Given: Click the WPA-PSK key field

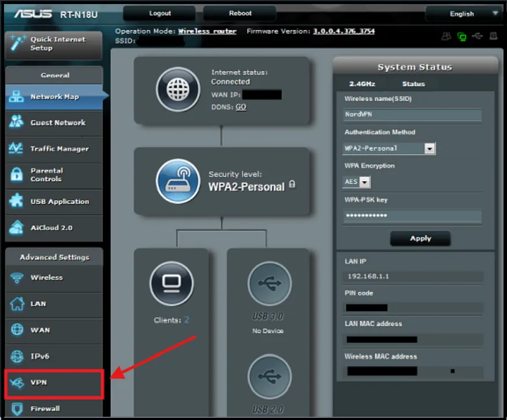Looking at the screenshot, I should point(412,216).
